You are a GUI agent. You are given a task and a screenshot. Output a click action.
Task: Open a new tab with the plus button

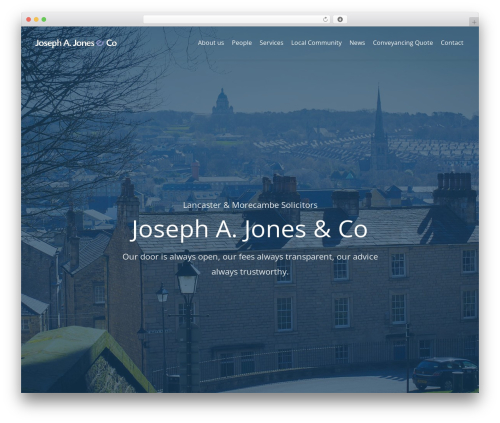(474, 22)
